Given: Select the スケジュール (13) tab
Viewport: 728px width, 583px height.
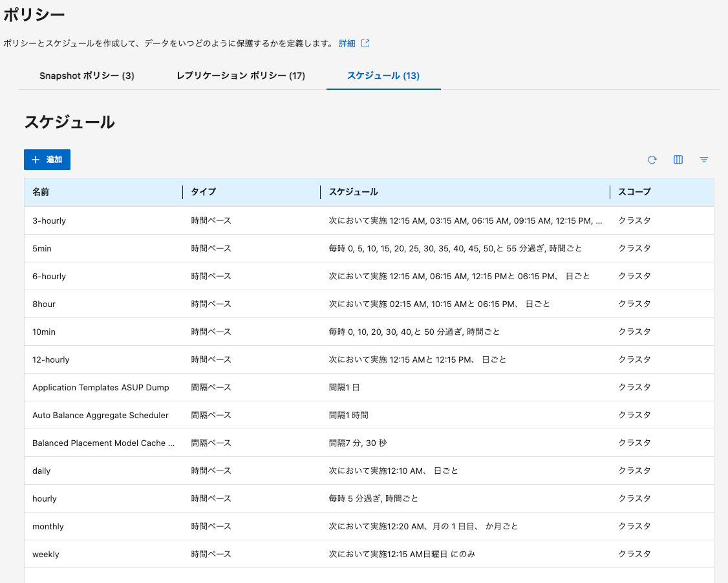Looking at the screenshot, I should [x=383, y=76].
